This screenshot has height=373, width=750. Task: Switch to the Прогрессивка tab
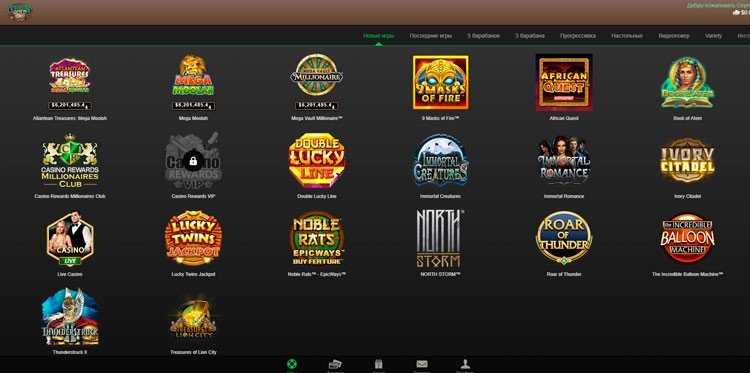point(578,36)
